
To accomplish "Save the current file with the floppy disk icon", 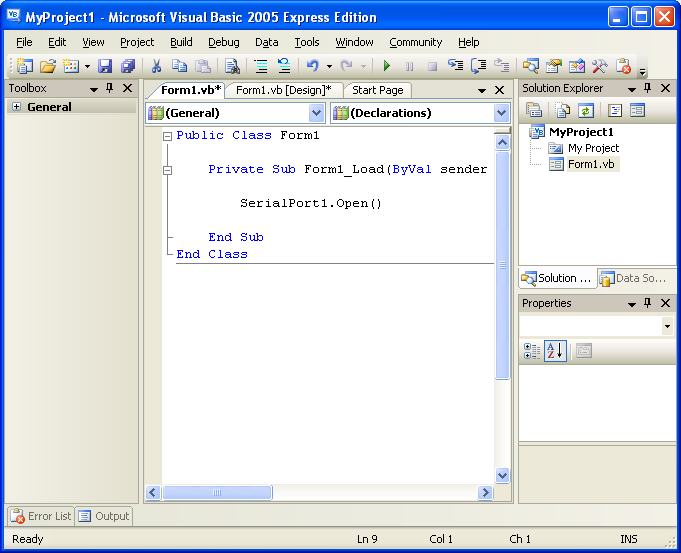I will click(x=105, y=66).
